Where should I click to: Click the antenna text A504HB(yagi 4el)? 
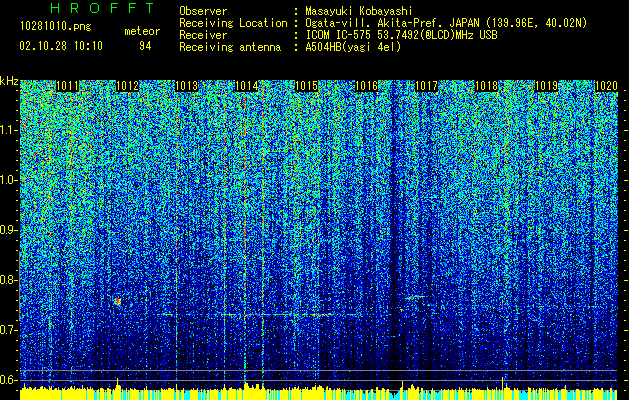point(353,47)
